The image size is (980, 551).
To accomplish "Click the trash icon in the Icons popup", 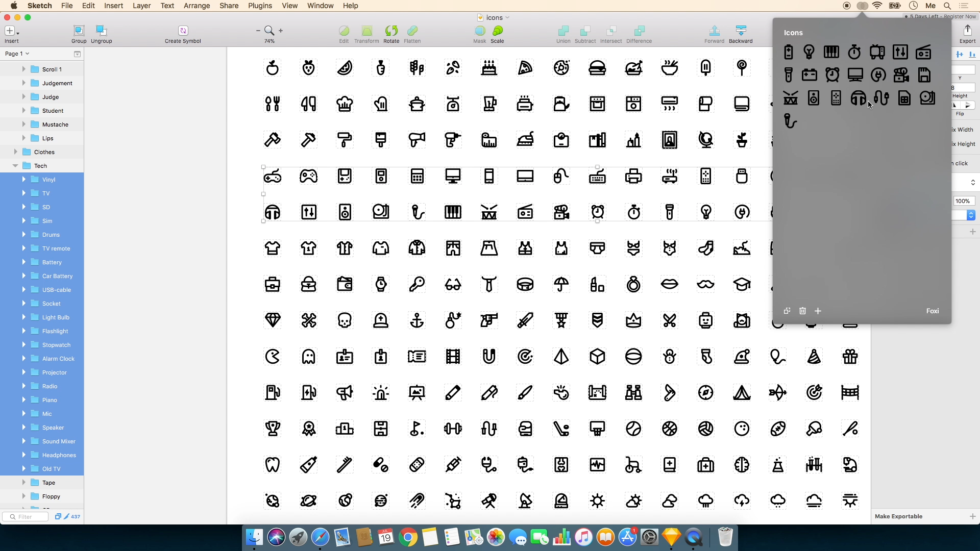I will pyautogui.click(x=802, y=311).
